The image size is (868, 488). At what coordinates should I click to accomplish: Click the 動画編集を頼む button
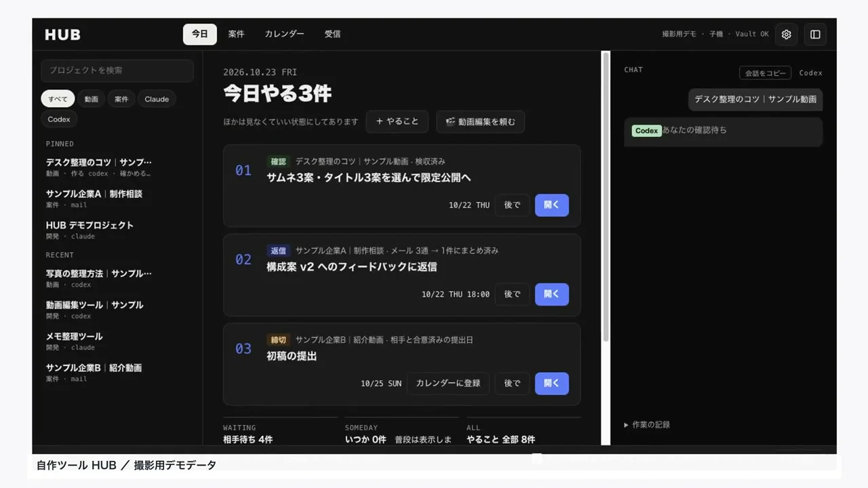point(480,122)
